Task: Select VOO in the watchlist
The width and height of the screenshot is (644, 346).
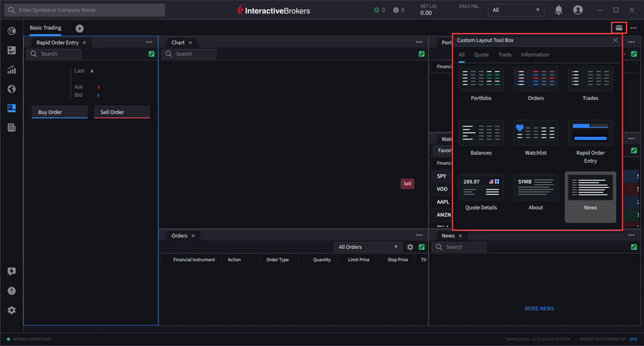Action: click(x=442, y=189)
